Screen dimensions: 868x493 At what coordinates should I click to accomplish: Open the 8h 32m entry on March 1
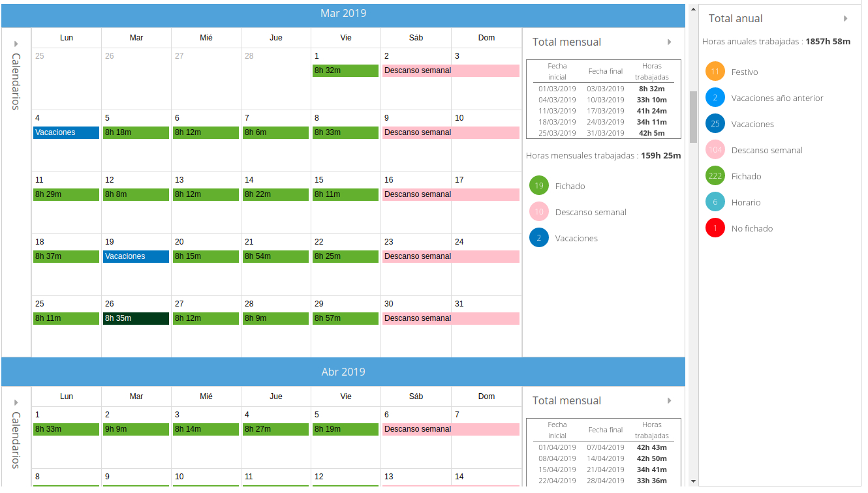[346, 70]
